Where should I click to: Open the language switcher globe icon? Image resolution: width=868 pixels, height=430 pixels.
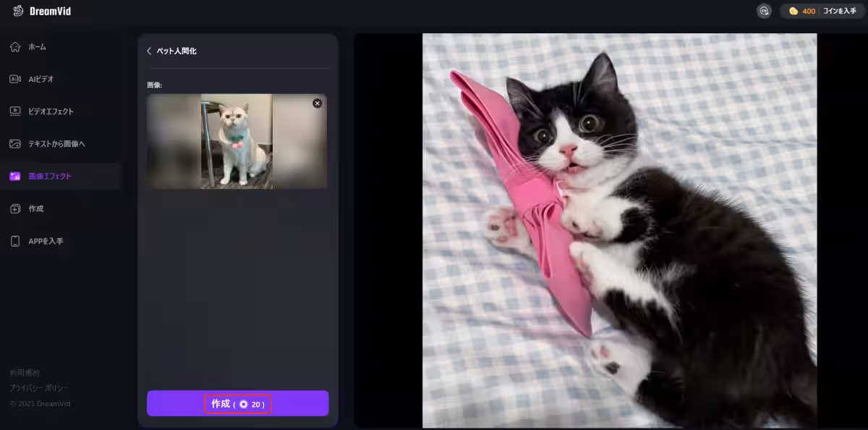click(763, 11)
